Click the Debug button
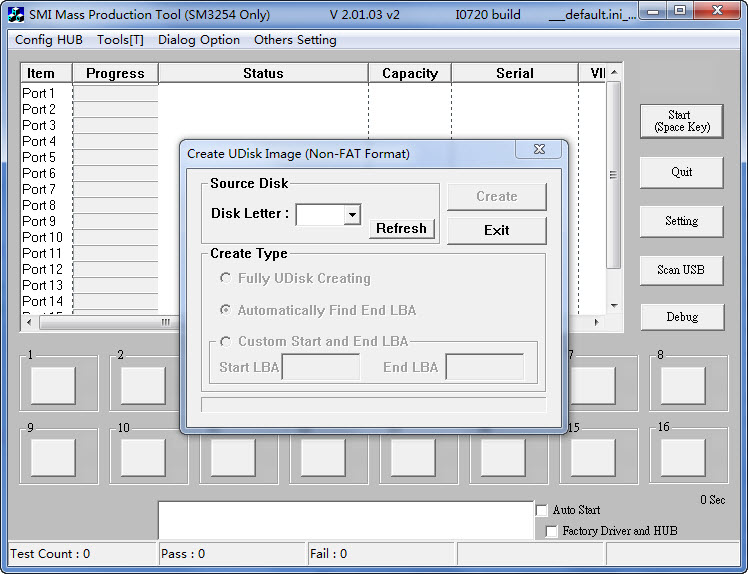 pyautogui.click(x=682, y=317)
